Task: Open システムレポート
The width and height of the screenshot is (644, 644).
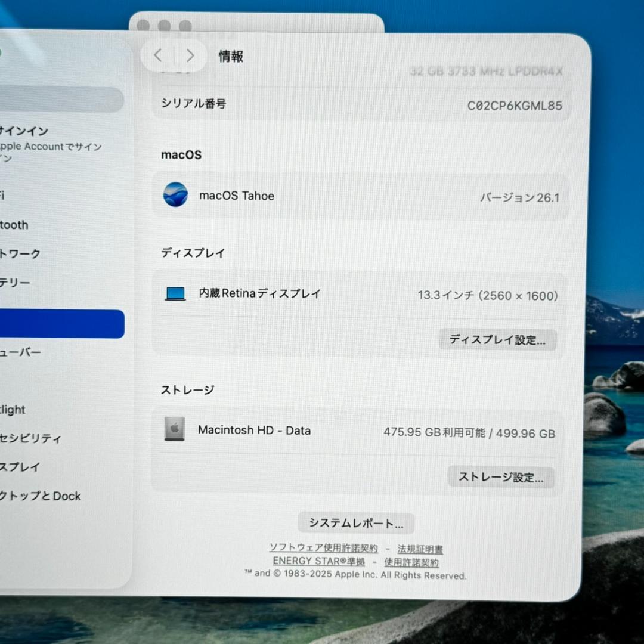Action: point(356,522)
